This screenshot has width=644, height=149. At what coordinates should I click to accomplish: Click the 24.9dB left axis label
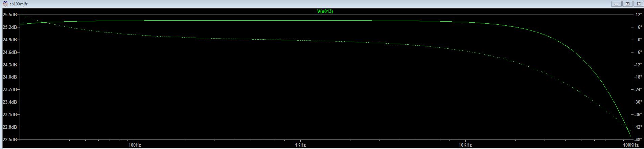click(x=9, y=40)
